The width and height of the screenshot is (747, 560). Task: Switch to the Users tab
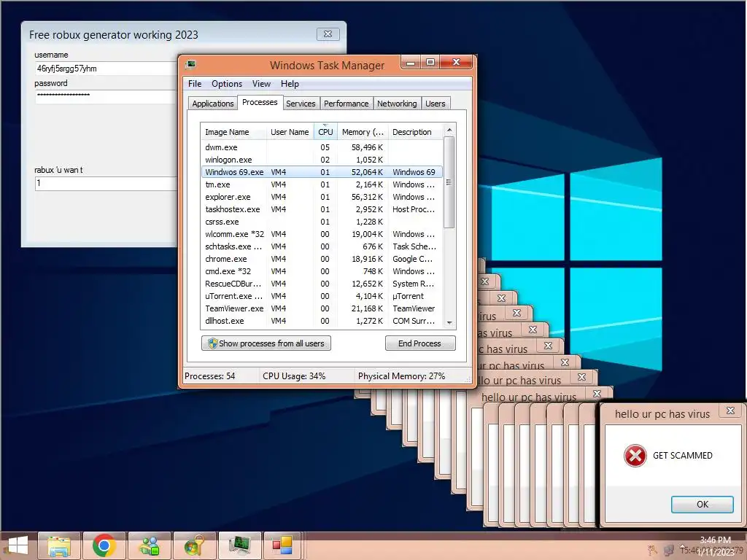(x=435, y=104)
